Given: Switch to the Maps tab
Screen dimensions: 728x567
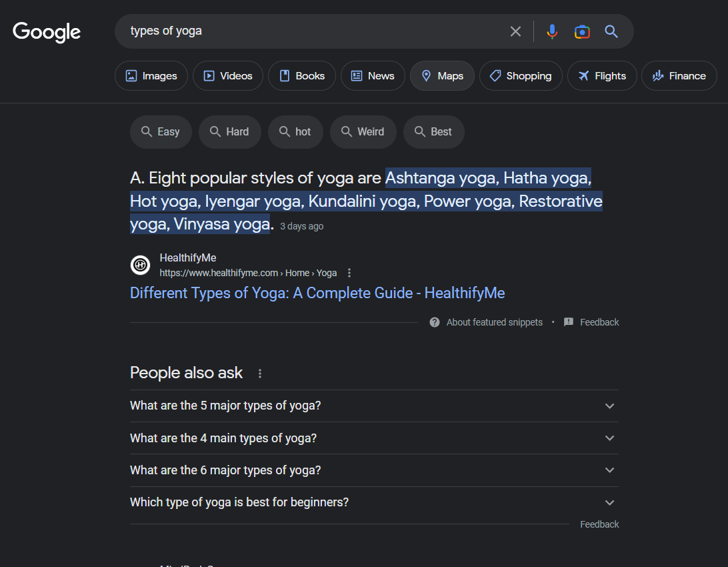Looking at the screenshot, I should 442,75.
